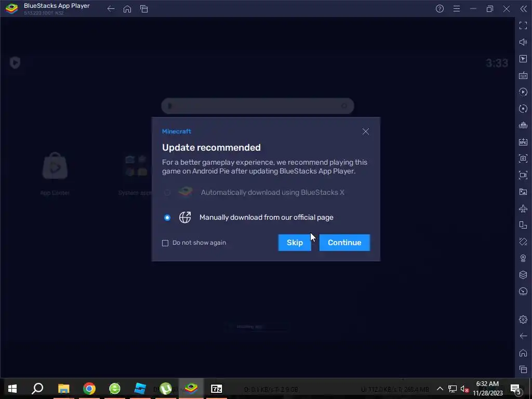Open 7-Zip from taskbar

(217, 389)
